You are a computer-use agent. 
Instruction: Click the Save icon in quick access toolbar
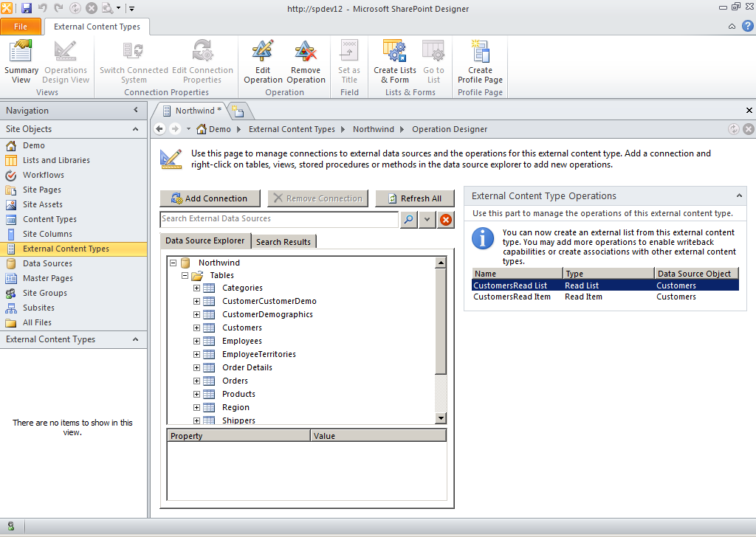[26, 8]
